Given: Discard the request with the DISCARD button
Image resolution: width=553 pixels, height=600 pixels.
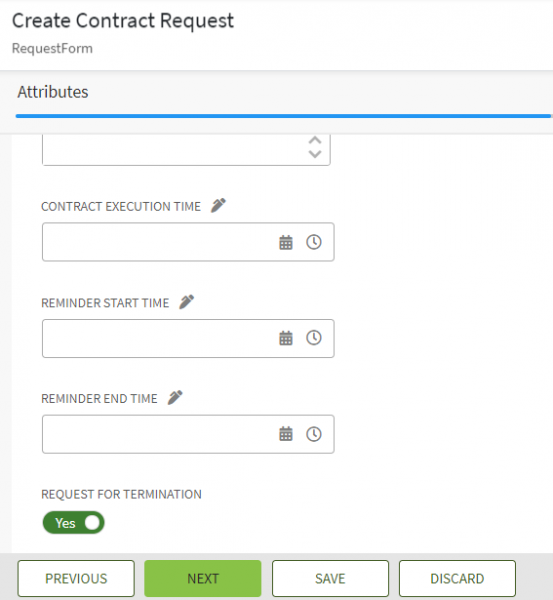Looking at the screenshot, I should point(457,579).
